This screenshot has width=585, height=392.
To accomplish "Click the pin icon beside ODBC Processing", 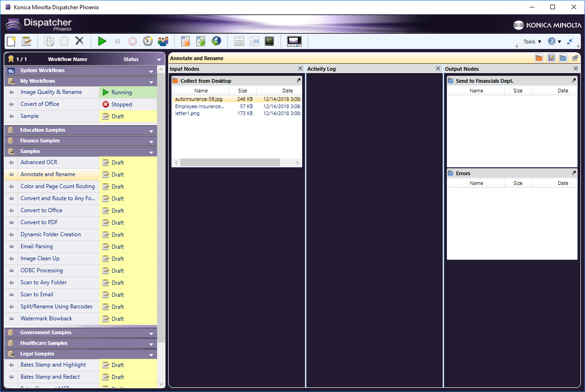I will [x=11, y=271].
